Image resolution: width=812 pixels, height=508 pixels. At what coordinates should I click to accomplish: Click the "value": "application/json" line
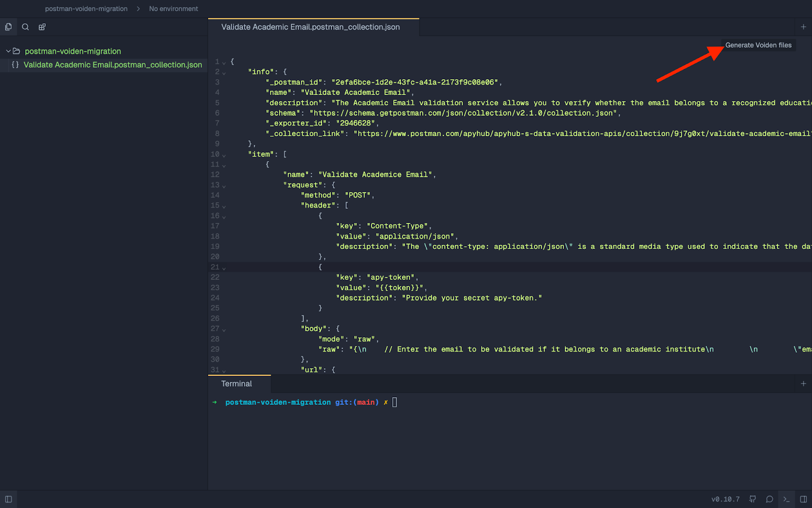pyautogui.click(x=397, y=236)
